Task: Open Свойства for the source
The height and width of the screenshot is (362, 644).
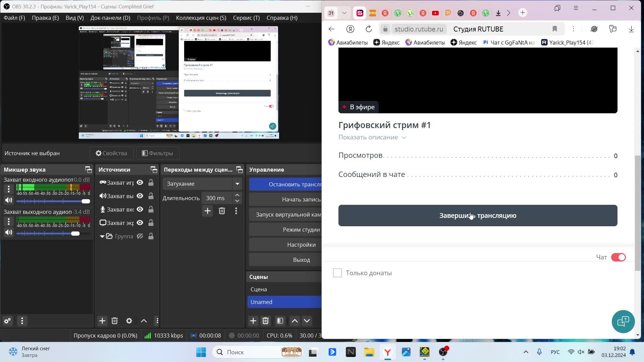Action: (x=111, y=153)
